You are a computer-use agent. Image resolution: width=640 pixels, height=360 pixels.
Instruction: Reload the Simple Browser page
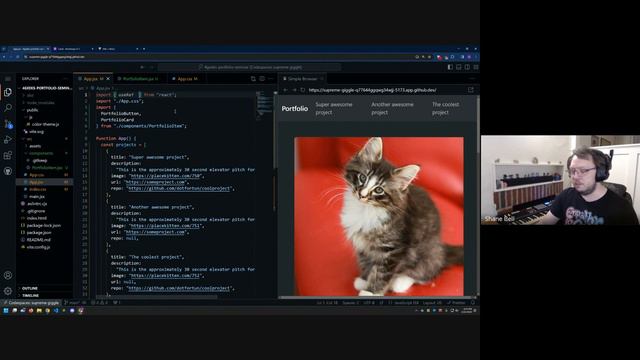click(303, 90)
